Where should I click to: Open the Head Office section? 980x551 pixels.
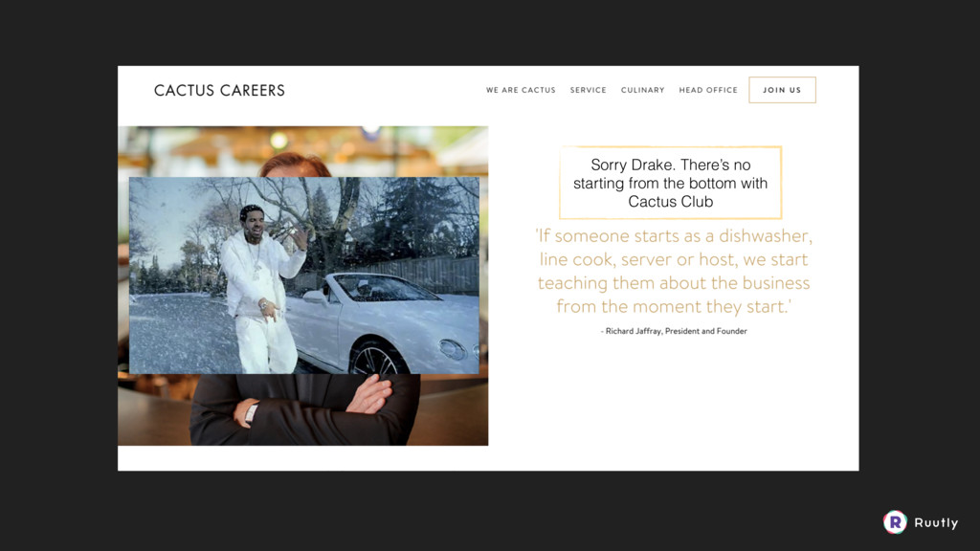(x=708, y=90)
